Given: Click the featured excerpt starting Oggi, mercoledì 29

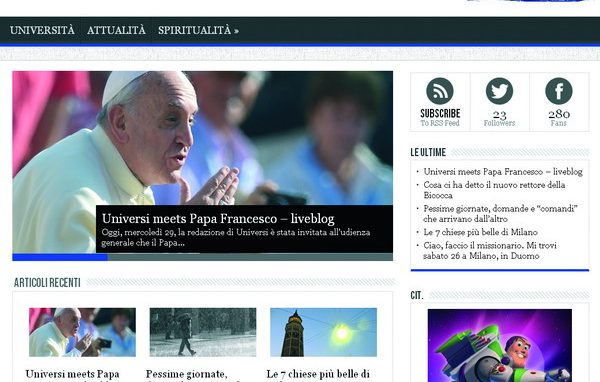Looking at the screenshot, I should (x=236, y=237).
